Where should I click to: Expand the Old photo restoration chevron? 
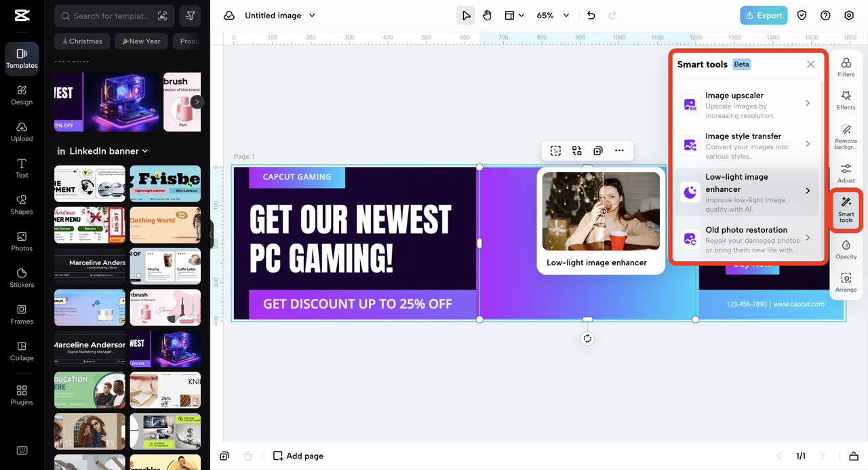808,237
